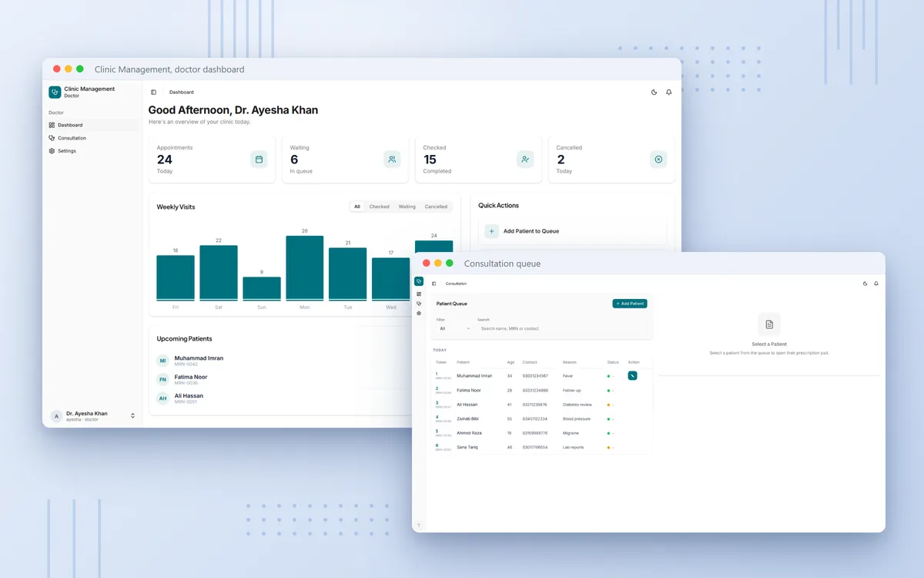The image size is (924, 578).
Task: Toggle sidebar panel icon in dashboard window header
Action: 153,92
